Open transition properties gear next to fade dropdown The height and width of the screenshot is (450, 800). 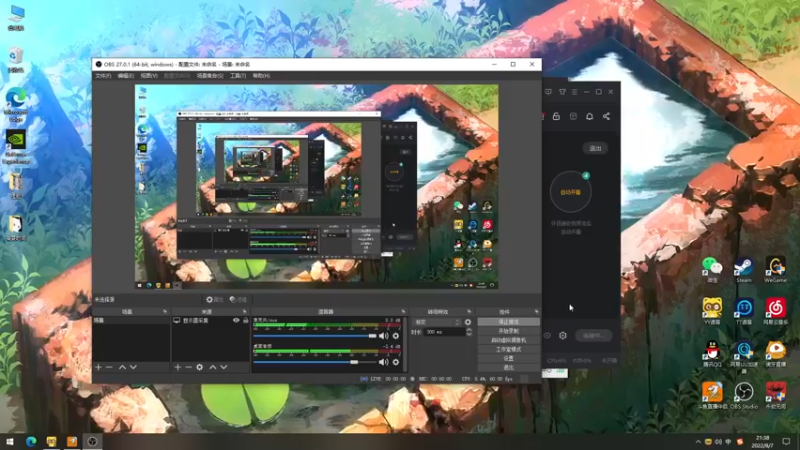[468, 322]
